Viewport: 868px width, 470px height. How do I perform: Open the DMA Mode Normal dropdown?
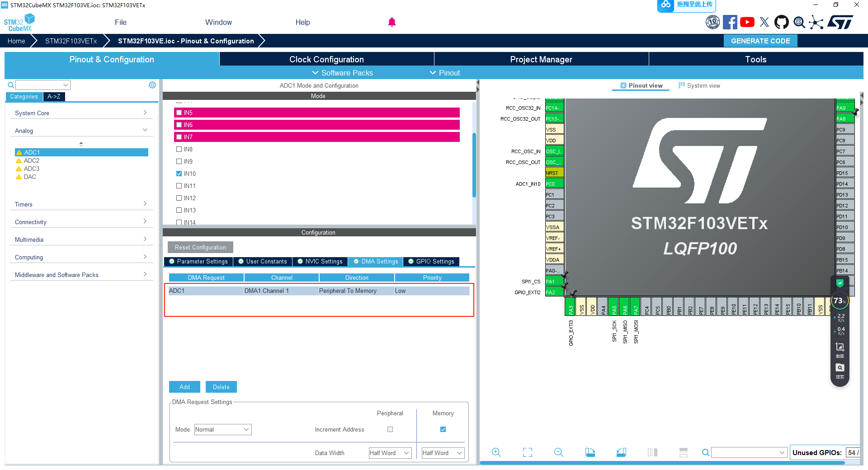click(223, 429)
